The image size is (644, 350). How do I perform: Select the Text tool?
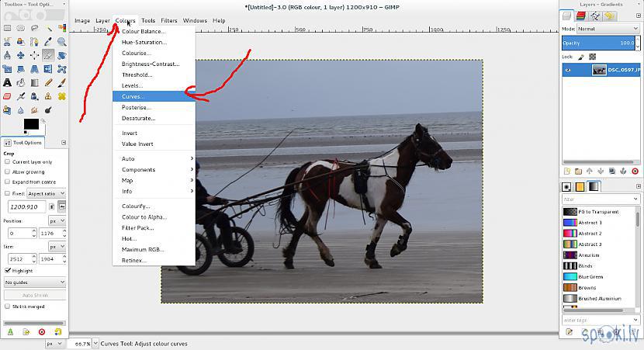click(x=8, y=82)
